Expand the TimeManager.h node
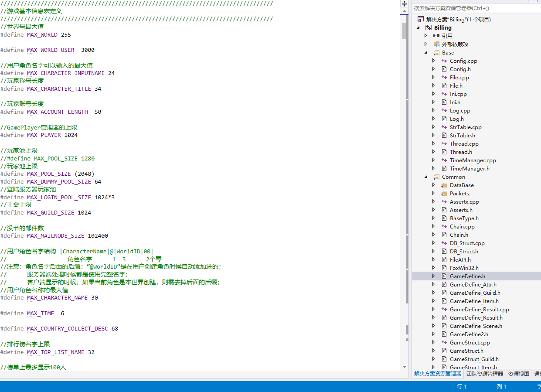This screenshot has width=541, height=392. coord(433,168)
